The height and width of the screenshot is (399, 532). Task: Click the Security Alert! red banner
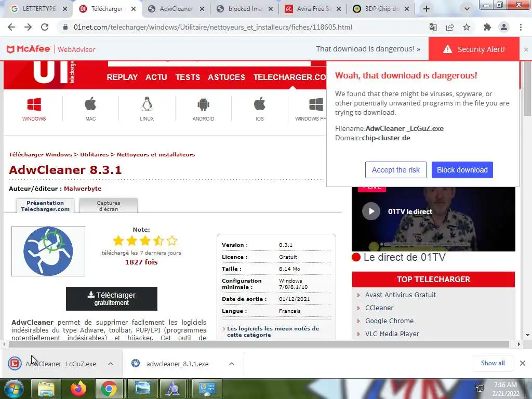pyautogui.click(x=474, y=49)
